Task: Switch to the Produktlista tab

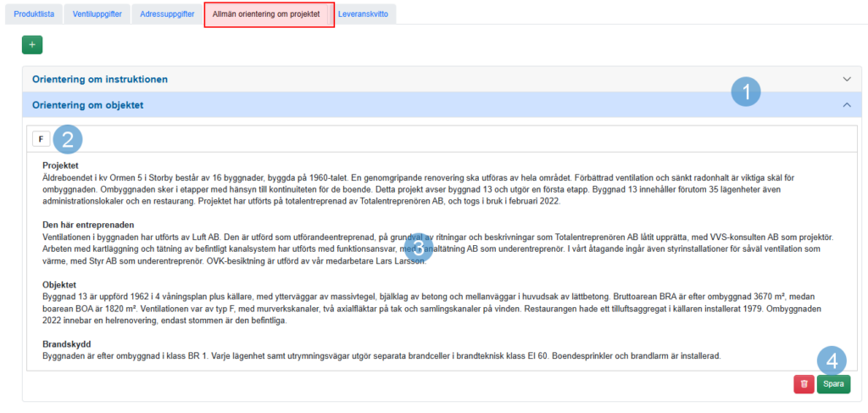Action: pos(34,14)
